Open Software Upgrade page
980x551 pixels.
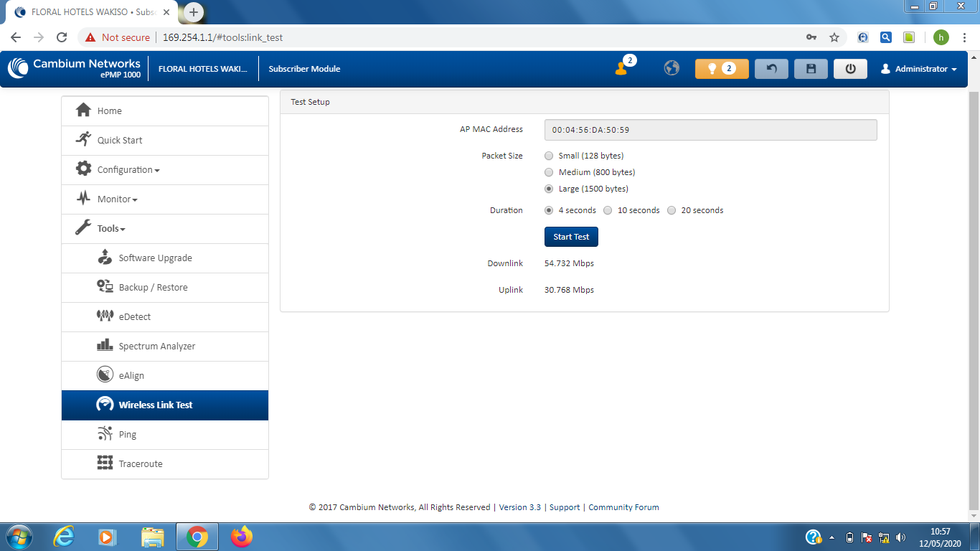(x=155, y=258)
